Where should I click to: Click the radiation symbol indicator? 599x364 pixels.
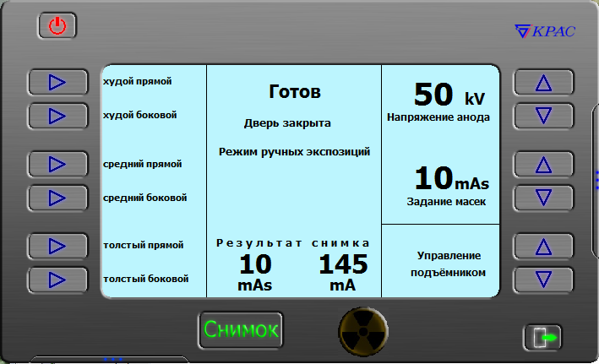pos(363,329)
